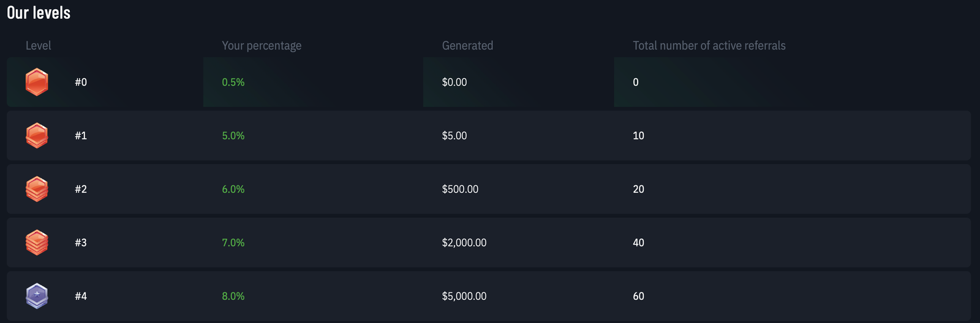The width and height of the screenshot is (980, 323).
Task: Click the level #2 stacked badge icon
Action: pyautogui.click(x=37, y=189)
